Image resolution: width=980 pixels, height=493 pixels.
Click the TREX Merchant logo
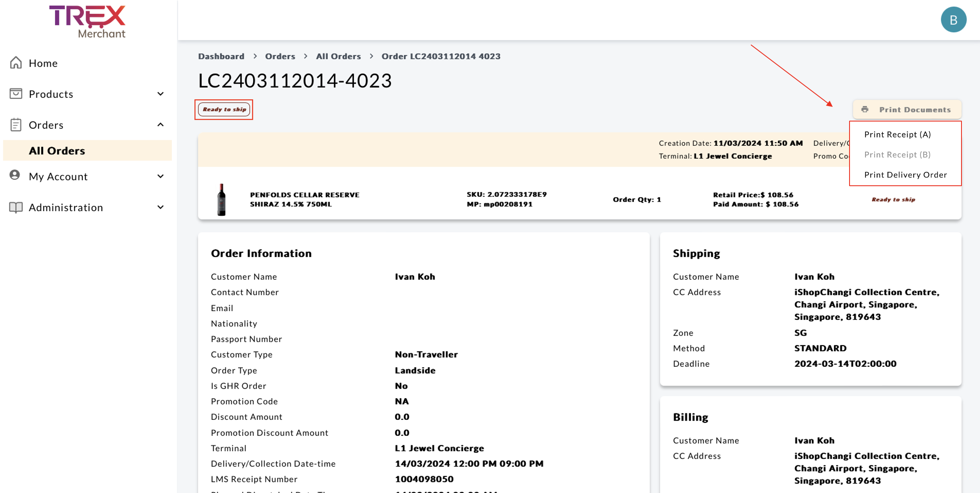click(x=88, y=22)
